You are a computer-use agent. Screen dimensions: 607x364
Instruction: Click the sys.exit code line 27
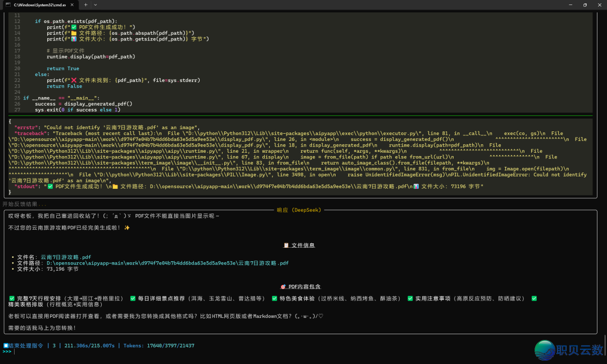coord(78,110)
